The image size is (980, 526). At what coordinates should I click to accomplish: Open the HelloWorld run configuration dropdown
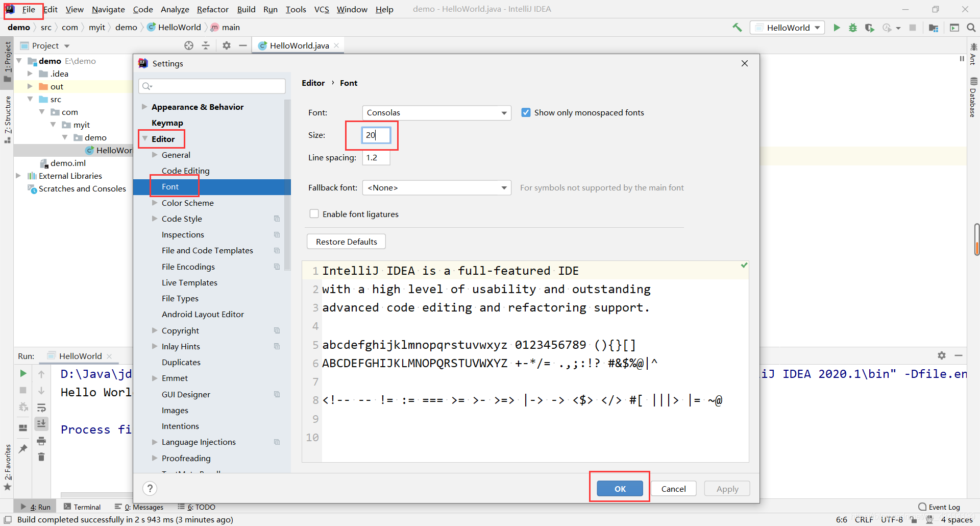[x=787, y=28]
